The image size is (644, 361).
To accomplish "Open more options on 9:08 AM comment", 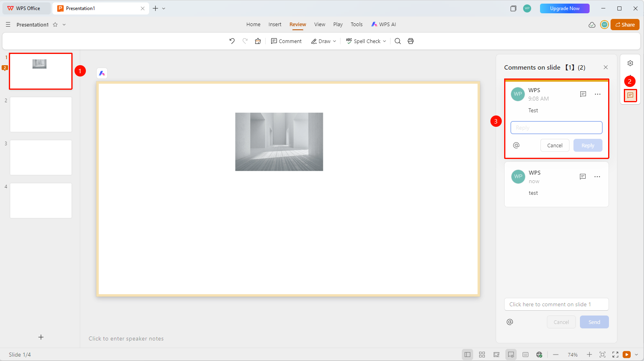I will (x=598, y=94).
